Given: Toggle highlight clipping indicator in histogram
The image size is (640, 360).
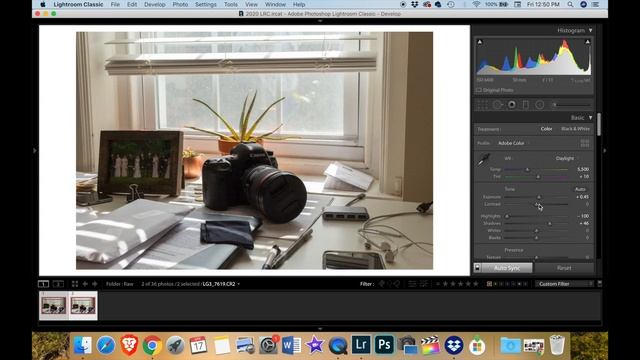Looking at the screenshot, I should point(587,42).
